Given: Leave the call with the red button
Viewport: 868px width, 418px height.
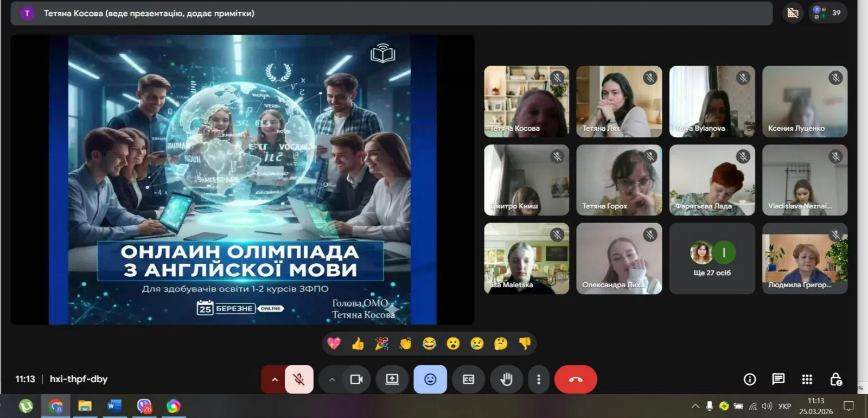Looking at the screenshot, I should (576, 379).
